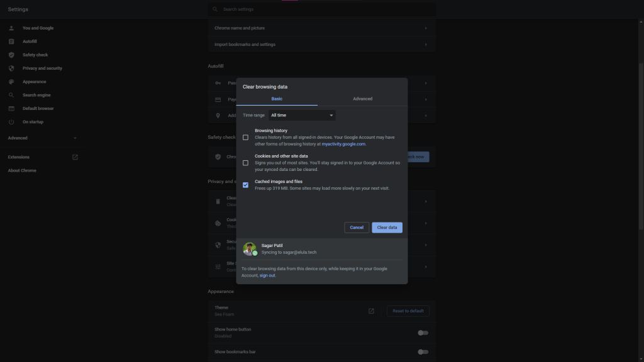
Task: Switch to the Advanced tab in dialog
Action: tap(363, 99)
